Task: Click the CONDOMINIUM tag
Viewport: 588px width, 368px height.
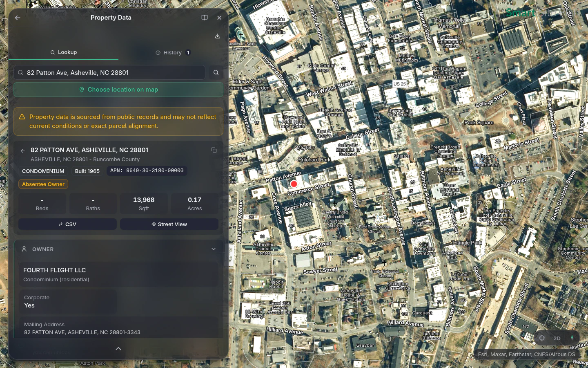Action: point(43,171)
